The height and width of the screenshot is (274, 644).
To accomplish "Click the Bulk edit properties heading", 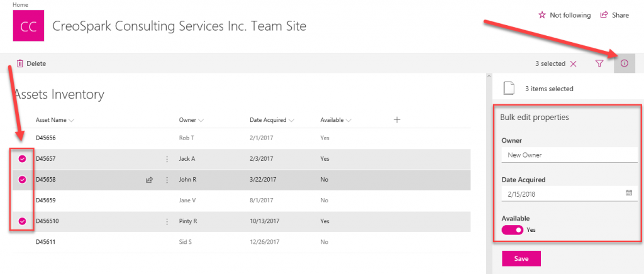I will [x=535, y=118].
